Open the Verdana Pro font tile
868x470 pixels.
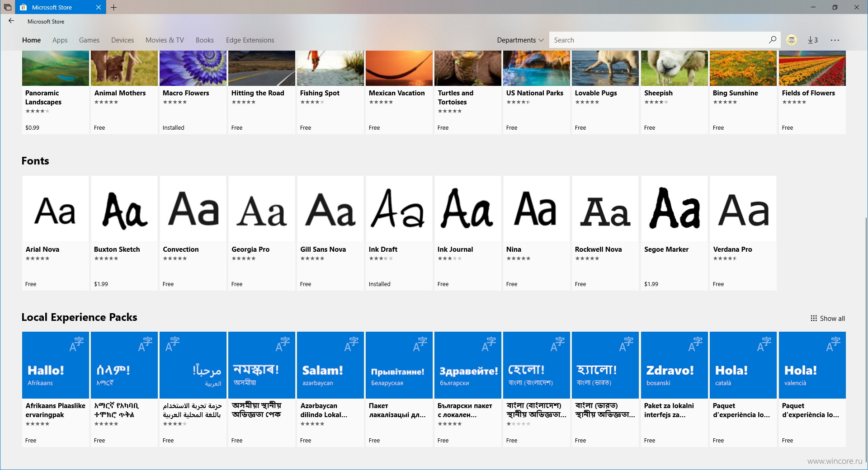(743, 233)
